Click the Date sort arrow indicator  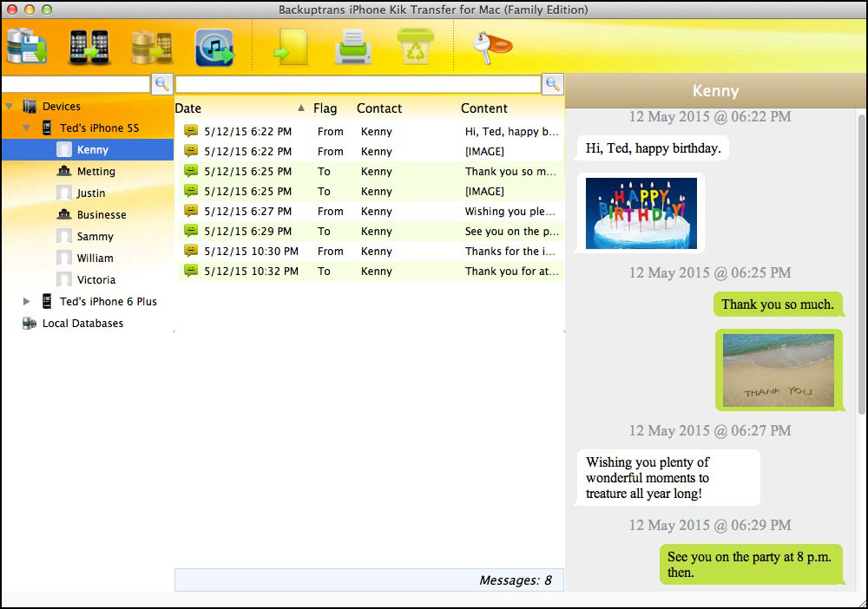click(x=300, y=108)
